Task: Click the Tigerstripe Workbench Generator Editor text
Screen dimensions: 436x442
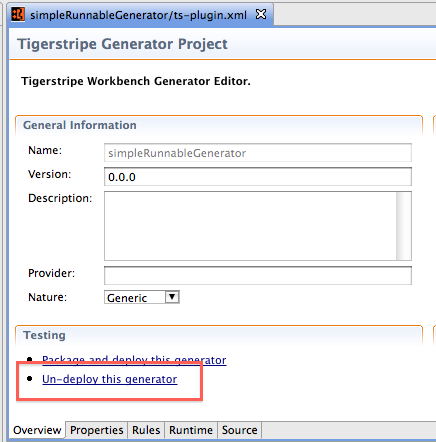Action: pyautogui.click(x=136, y=81)
